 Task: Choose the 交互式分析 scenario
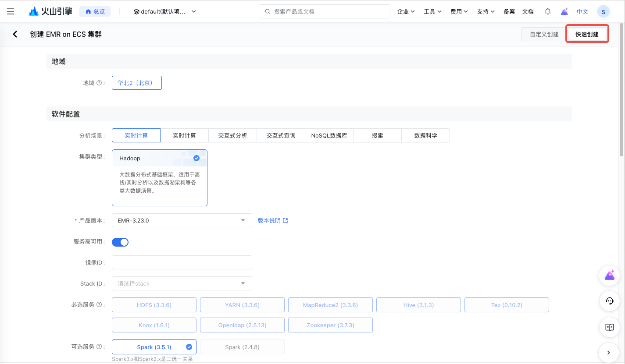tap(233, 135)
